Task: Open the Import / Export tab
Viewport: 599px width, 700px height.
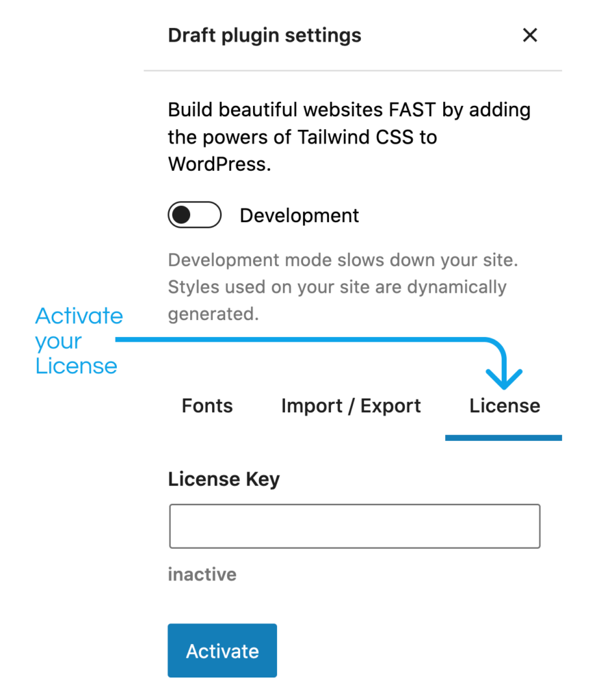Action: pyautogui.click(x=351, y=405)
